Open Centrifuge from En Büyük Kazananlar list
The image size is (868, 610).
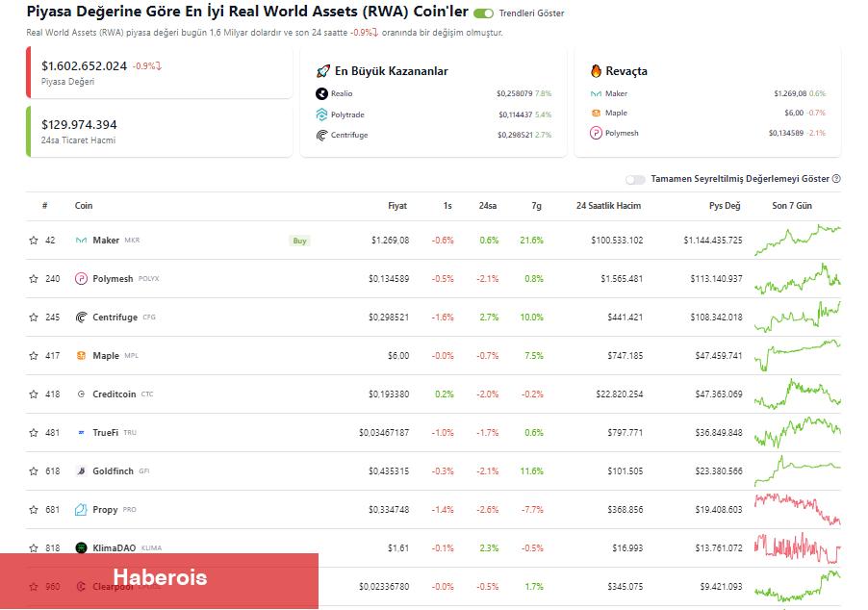349,135
